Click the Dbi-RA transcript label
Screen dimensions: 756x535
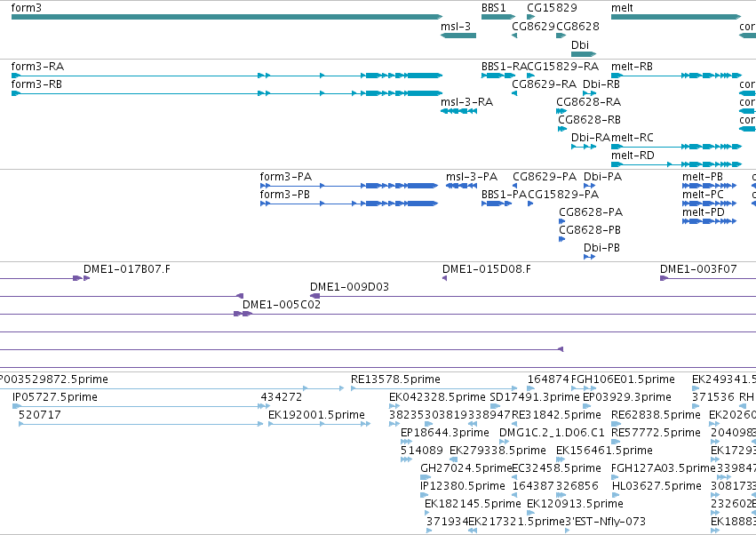pos(591,138)
